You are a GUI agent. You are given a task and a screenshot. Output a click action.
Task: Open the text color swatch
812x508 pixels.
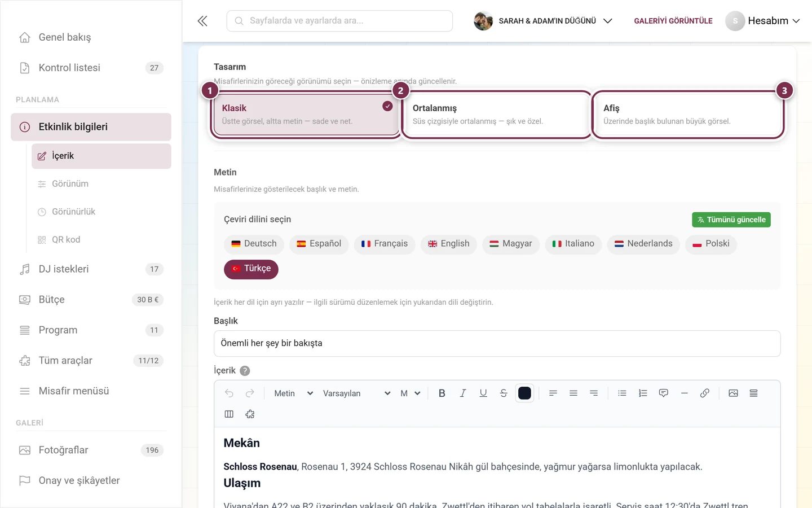coord(524,393)
